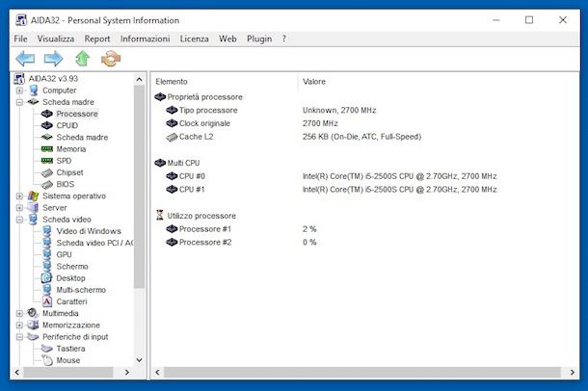Open the ? help menu

pos(283,39)
